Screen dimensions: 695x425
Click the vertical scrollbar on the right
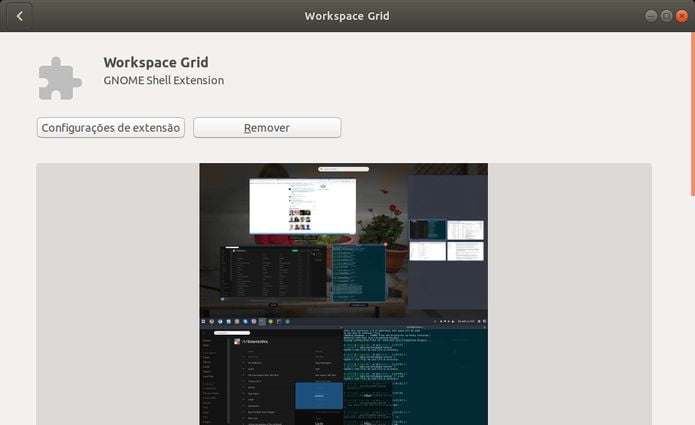693,114
